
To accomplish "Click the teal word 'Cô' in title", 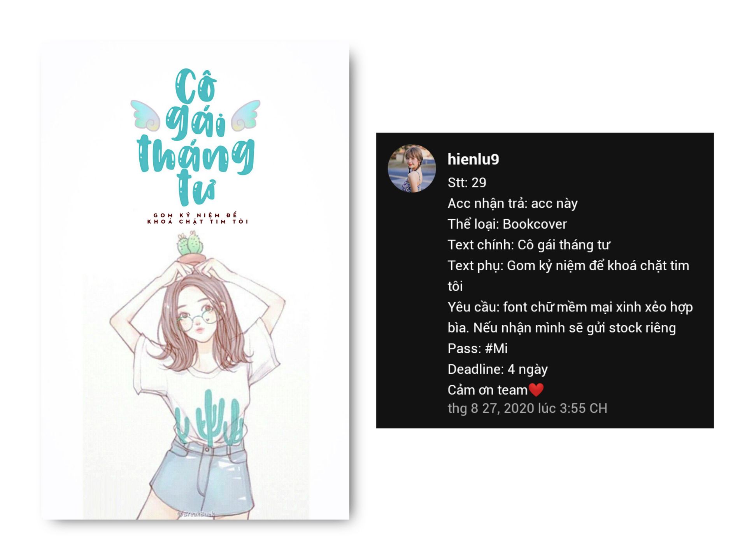I will click(196, 86).
